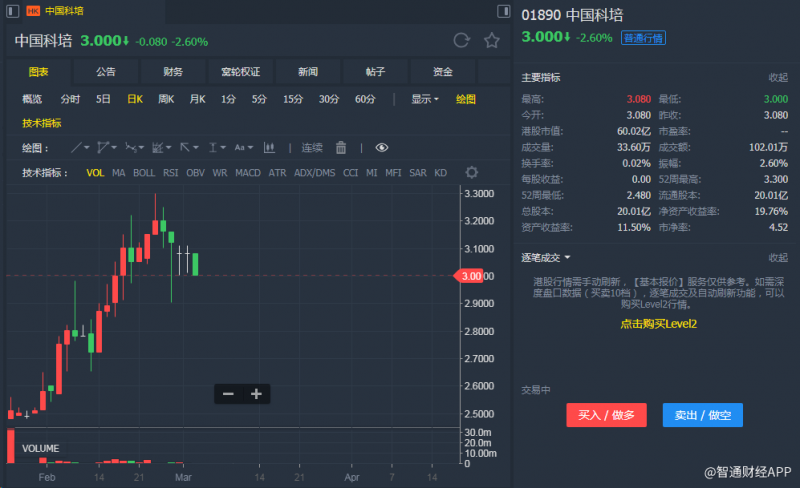Image resolution: width=800 pixels, height=488 pixels.
Task: Select the polyline channel drawing tool
Action: [103, 148]
